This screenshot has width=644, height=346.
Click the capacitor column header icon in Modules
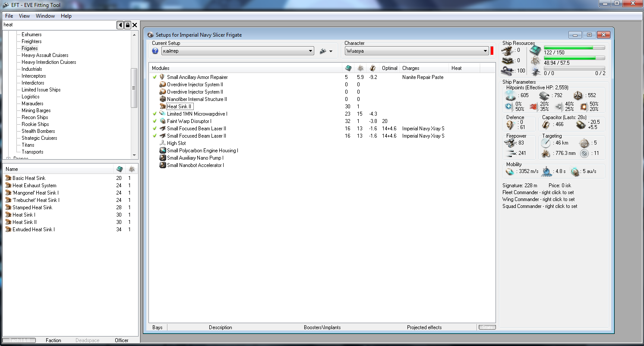pyautogui.click(x=373, y=68)
